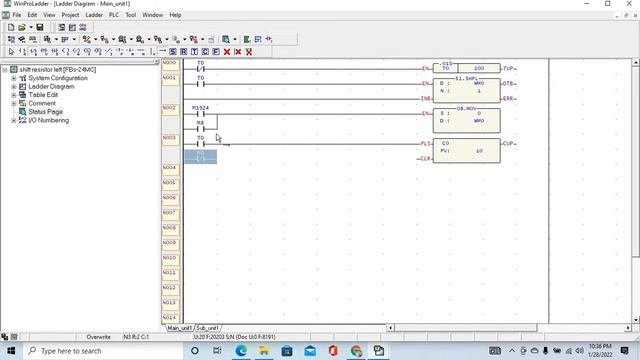Viewport: 640px width, 360px height.
Task: Select Ladder Diagram in project tree
Action: 51,87
